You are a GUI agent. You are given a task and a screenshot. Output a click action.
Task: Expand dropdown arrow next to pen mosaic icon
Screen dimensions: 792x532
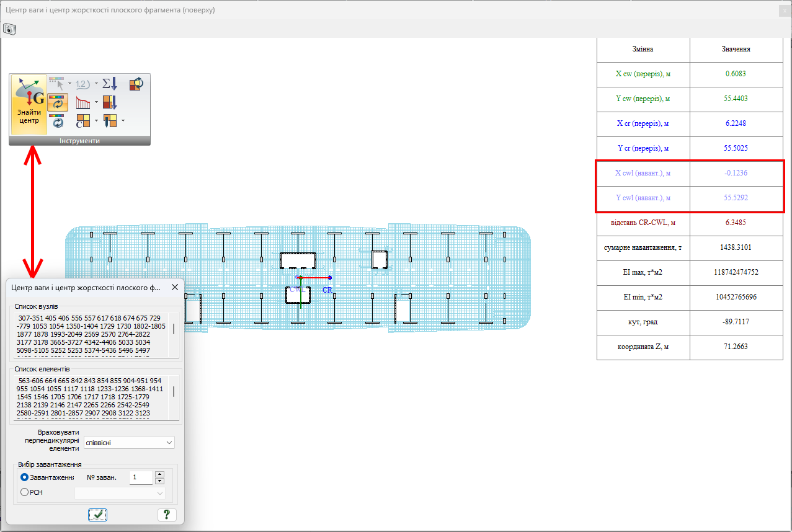123,120
